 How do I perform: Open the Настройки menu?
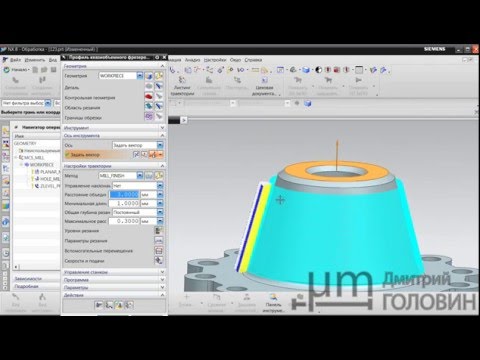215,60
